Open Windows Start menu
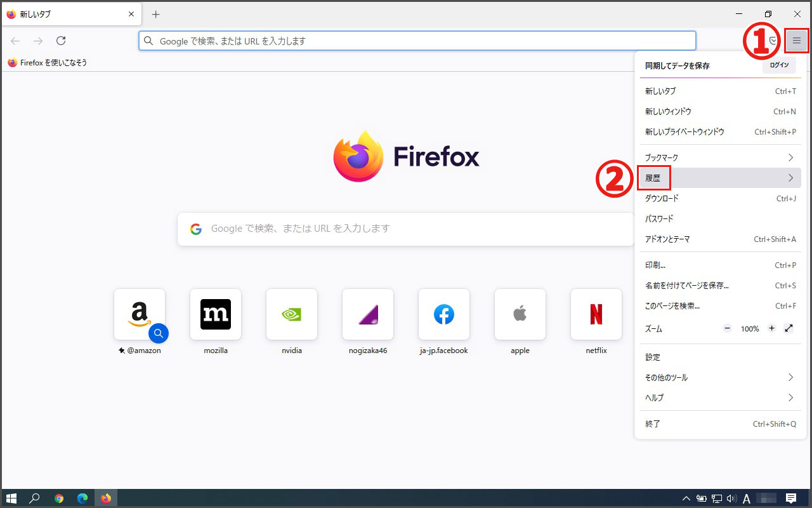812x508 pixels. (x=11, y=498)
